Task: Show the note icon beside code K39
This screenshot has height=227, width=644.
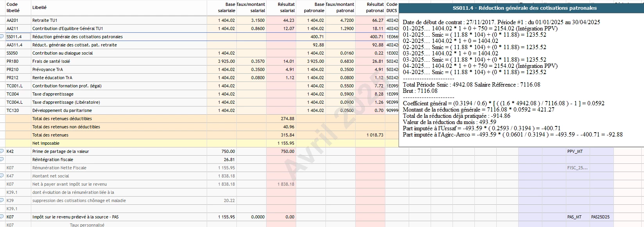Action: pyautogui.click(x=2, y=200)
